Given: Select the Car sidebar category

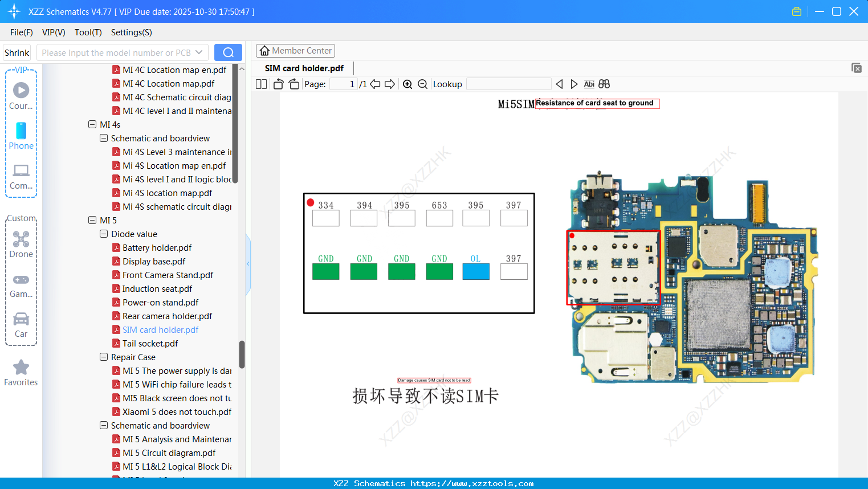Looking at the screenshot, I should pos(21,325).
